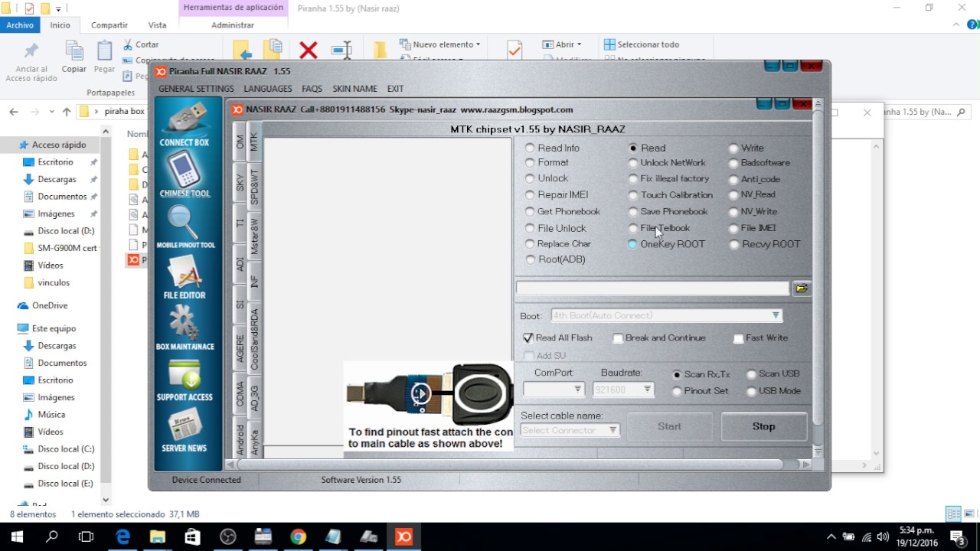
Task: Click the volume icon in system tray
Action: [x=884, y=536]
